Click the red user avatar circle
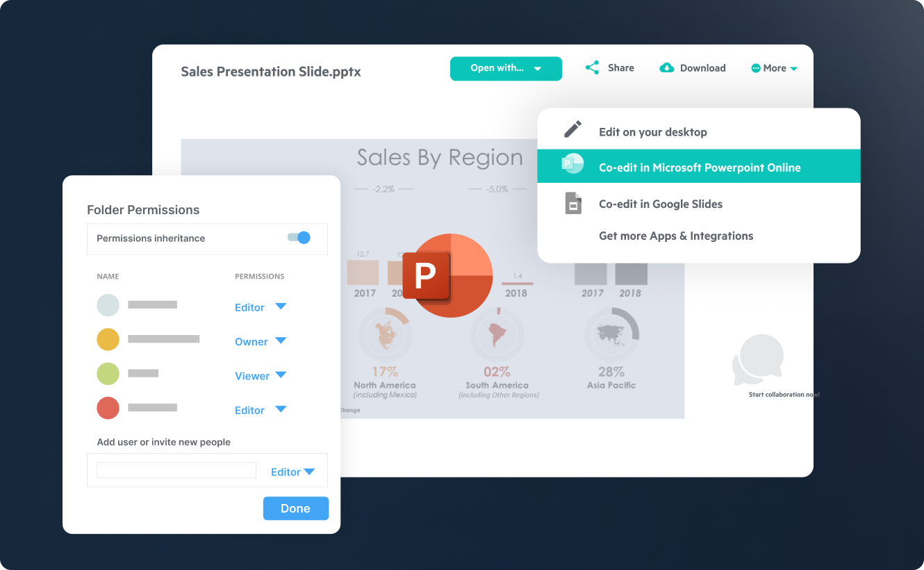The image size is (924, 570). click(x=108, y=408)
